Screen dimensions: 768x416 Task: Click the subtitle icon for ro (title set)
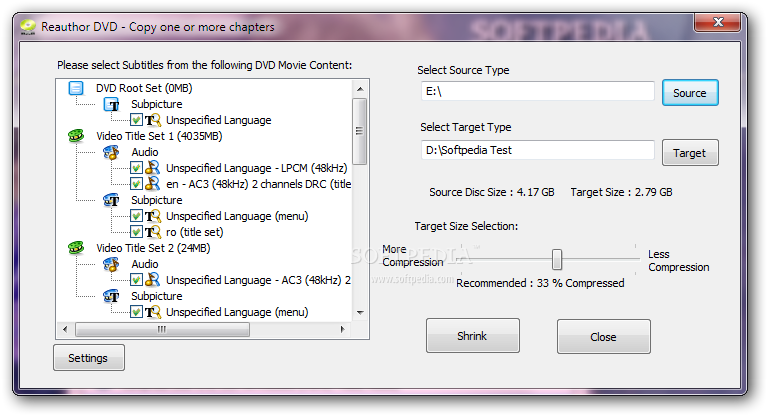(153, 232)
